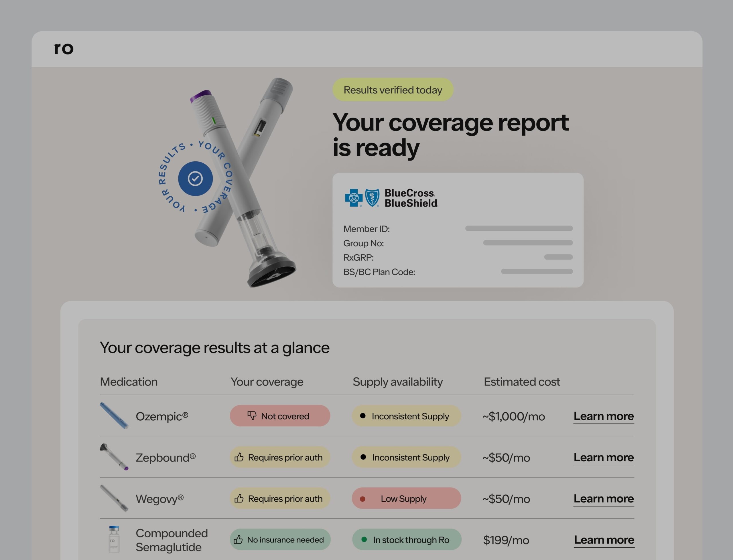Open Learn more for Ozempic
This screenshot has width=733, height=560.
[x=604, y=416]
